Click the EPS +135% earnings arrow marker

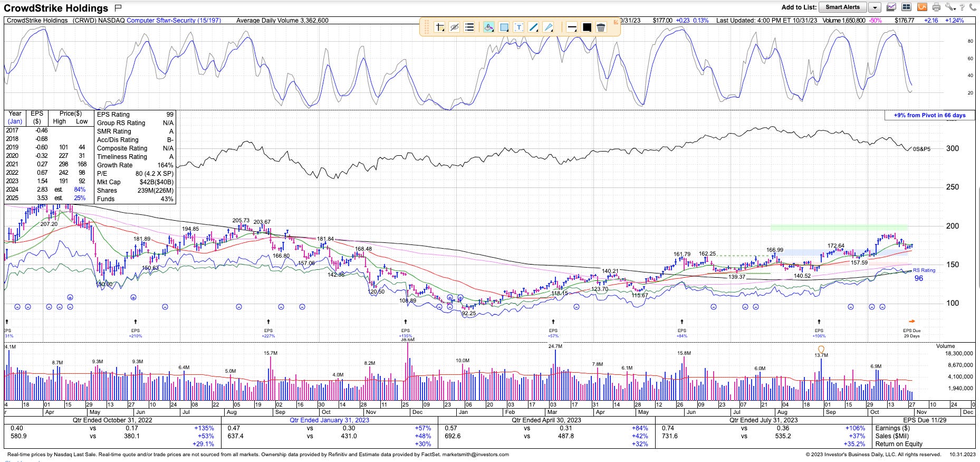pyautogui.click(x=405, y=321)
